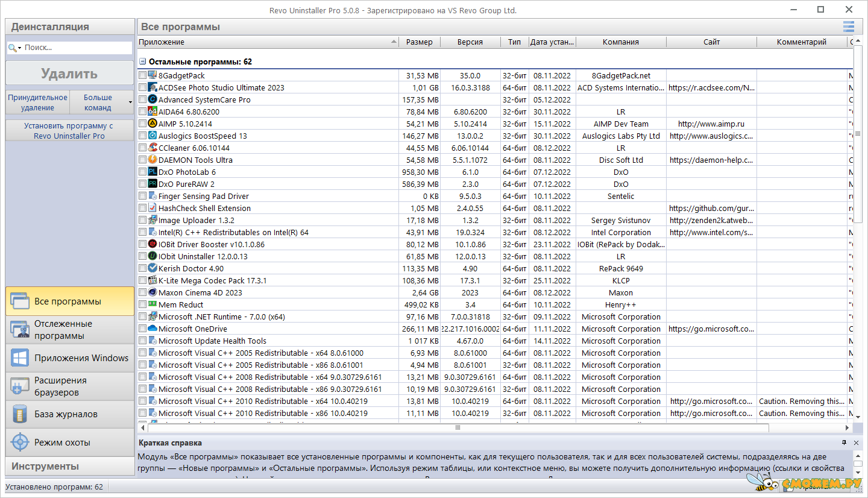
Task: Click the Microsoft Update Health Tools icon
Action: 153,341
